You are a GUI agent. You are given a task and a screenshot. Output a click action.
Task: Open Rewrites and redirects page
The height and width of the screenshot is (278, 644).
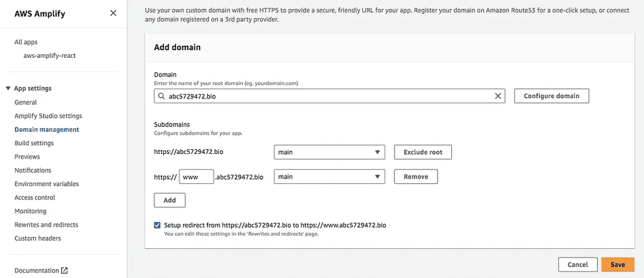point(47,225)
